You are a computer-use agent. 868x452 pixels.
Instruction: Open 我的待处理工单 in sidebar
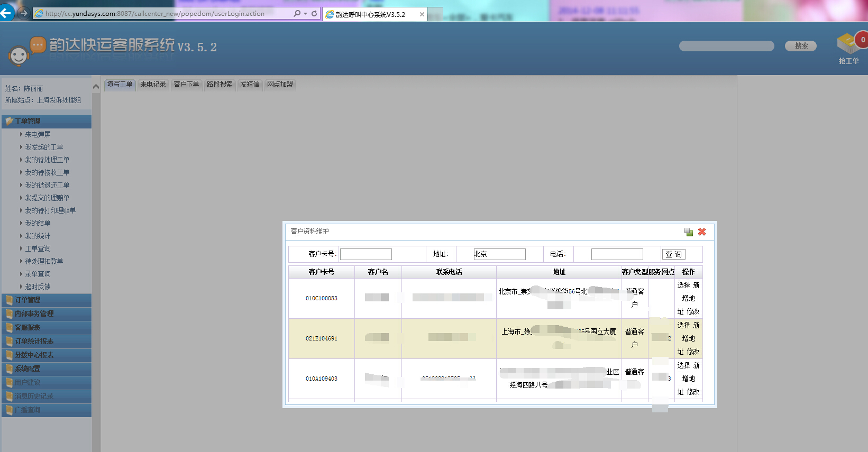click(47, 160)
